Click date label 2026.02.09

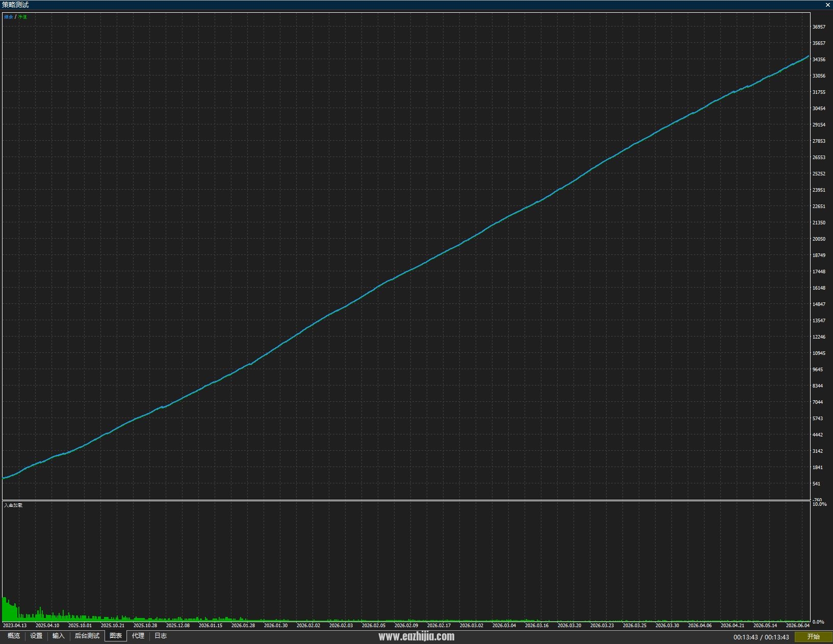point(406,625)
